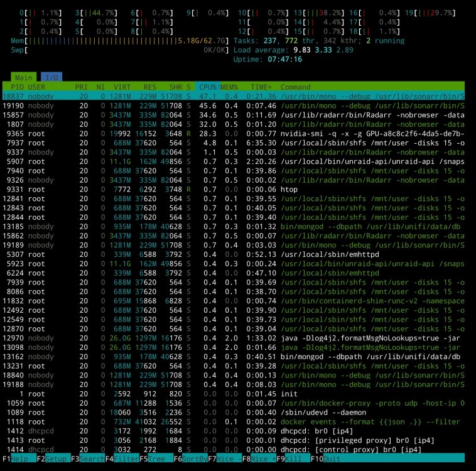
Task: Select java thread row PID 13098
Action: [x=234, y=347]
